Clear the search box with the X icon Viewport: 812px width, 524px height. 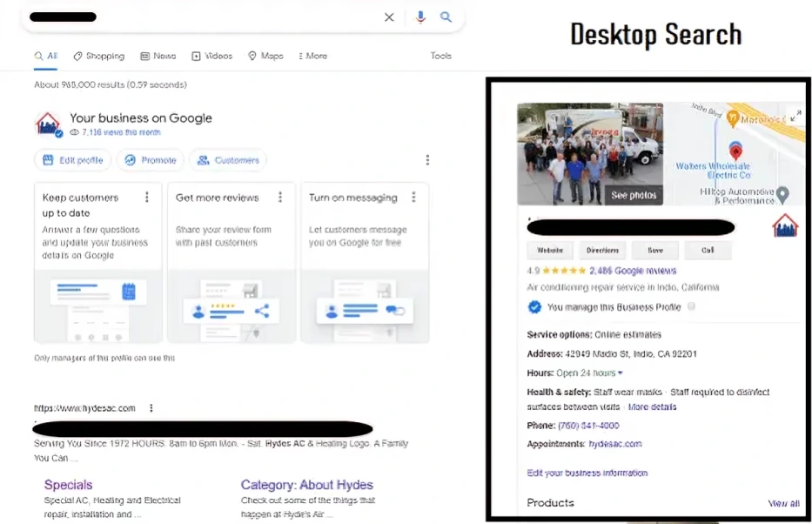tap(389, 17)
